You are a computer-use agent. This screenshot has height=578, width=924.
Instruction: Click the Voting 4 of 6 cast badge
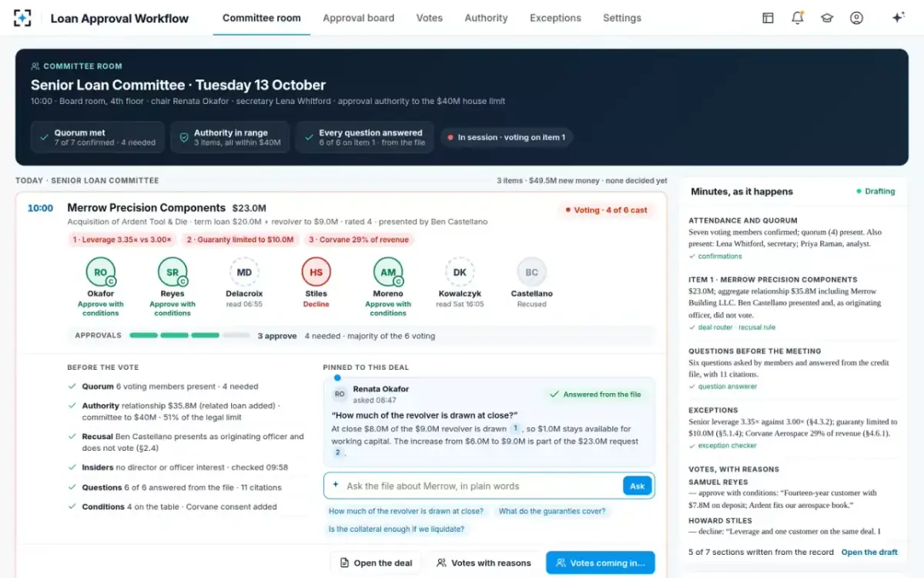click(x=605, y=210)
